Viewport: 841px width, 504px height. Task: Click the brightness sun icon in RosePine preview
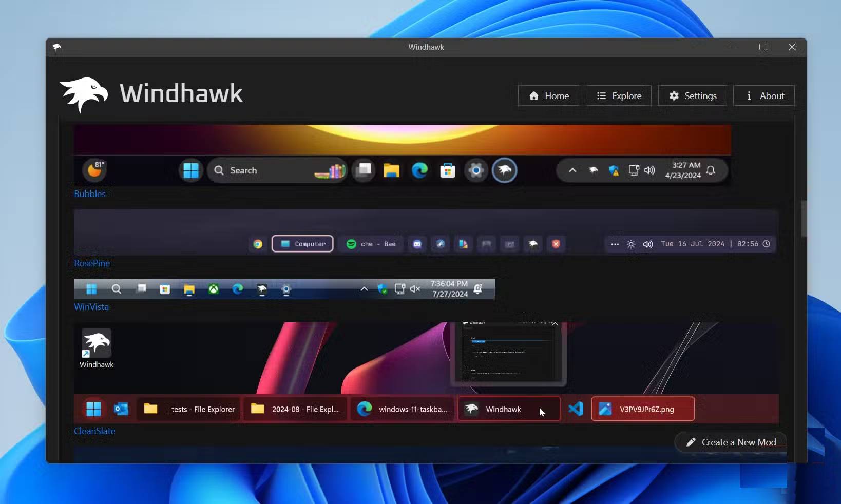pos(631,244)
